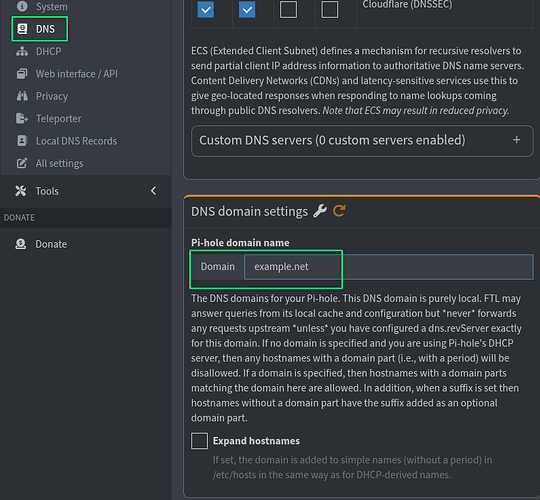Click the wrench icon beside DNS domain settings
This screenshot has width=540, height=500.
[x=320, y=211]
